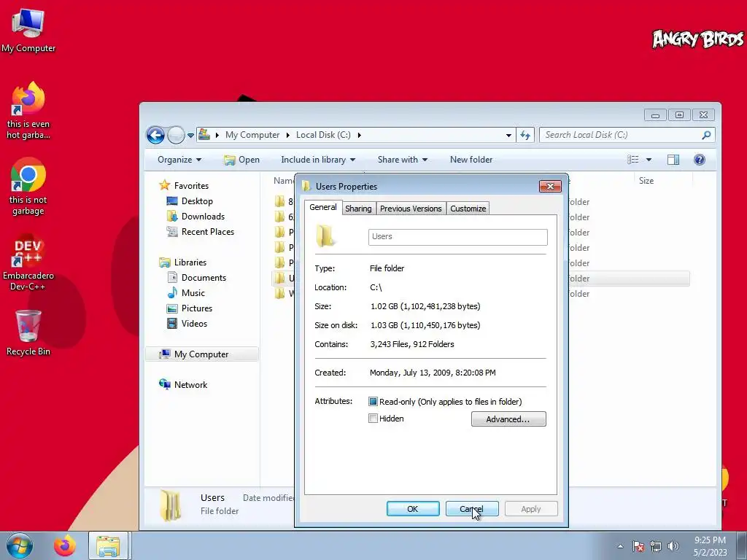The height and width of the screenshot is (560, 747).
Task: Switch to the Previous Versions tab
Action: [411, 209]
